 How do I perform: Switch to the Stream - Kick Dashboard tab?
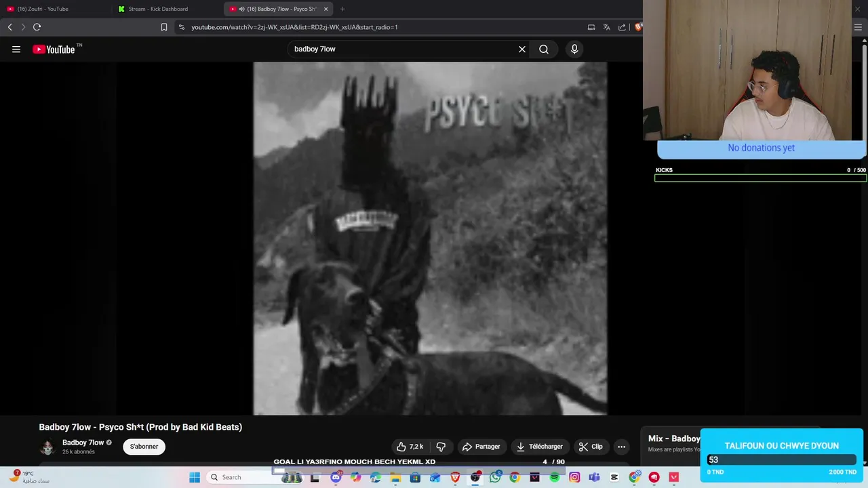coord(166,9)
